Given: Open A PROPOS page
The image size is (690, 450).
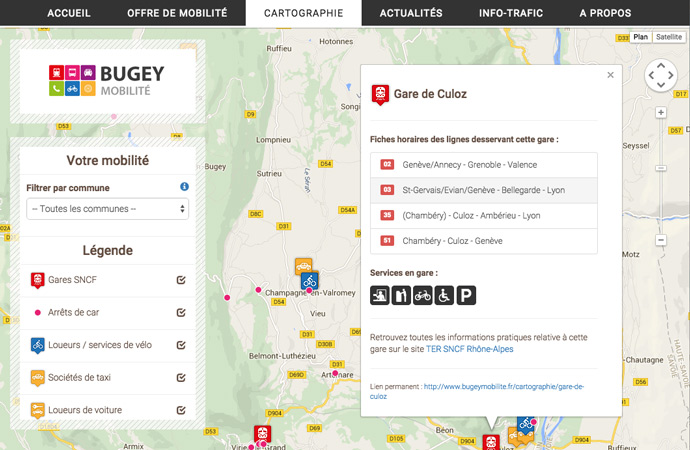Looking at the screenshot, I should tap(605, 13).
